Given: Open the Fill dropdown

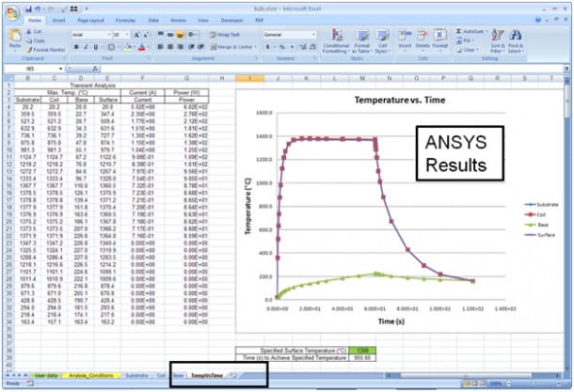Looking at the screenshot, I should point(465,40).
